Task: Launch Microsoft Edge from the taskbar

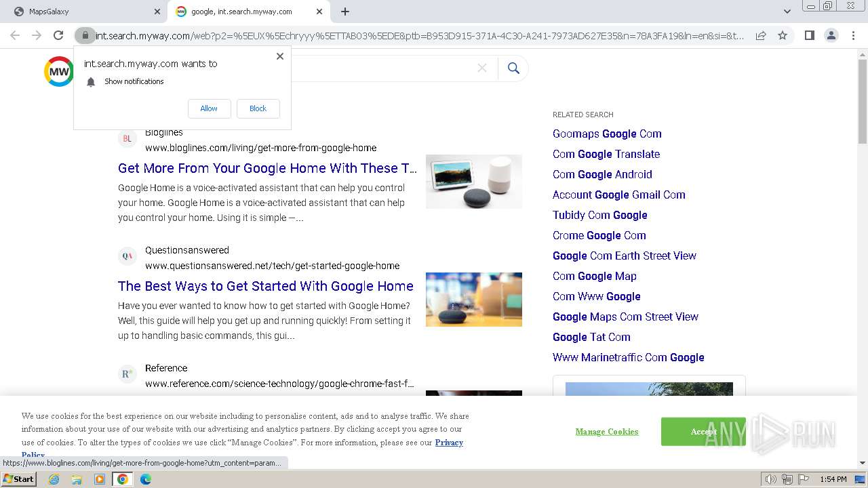Action: pos(146,479)
